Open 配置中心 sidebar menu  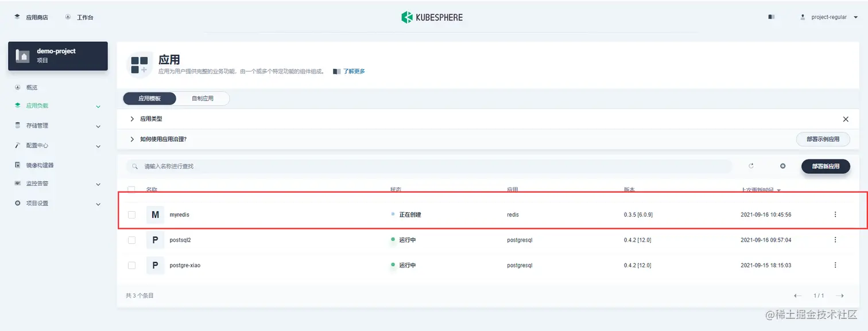tap(37, 146)
